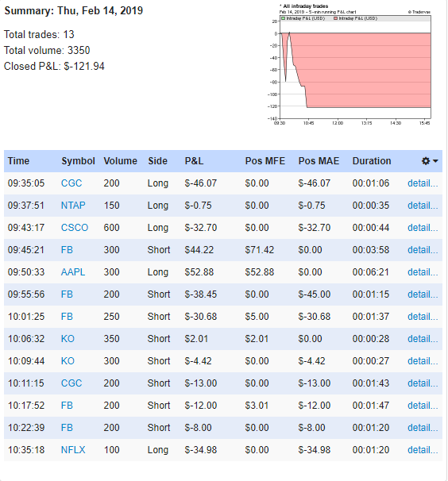
Task: View detail for the 09:45:21 FB trade
Action: [x=423, y=250]
